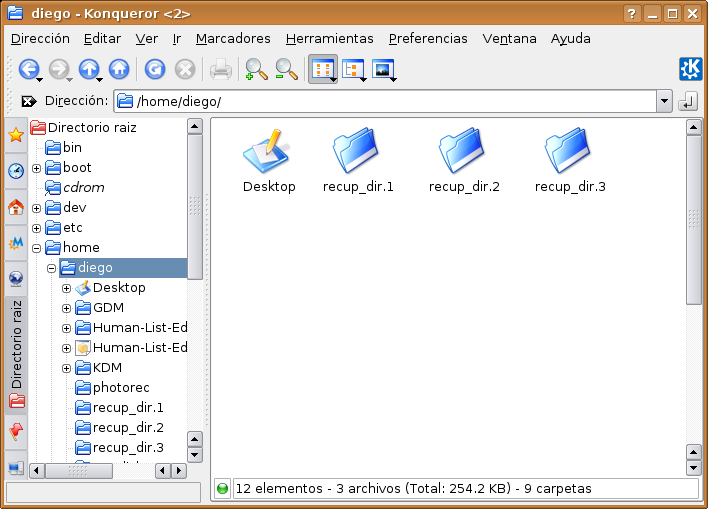Click the sidebar tree vertical scrollbar thumb
Image resolution: width=708 pixels, height=509 pixels.
pyautogui.click(x=195, y=206)
